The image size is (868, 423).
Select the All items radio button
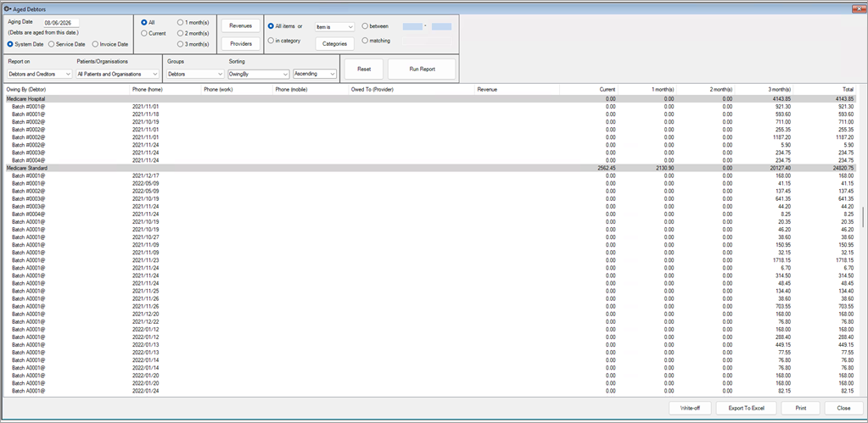coord(271,26)
